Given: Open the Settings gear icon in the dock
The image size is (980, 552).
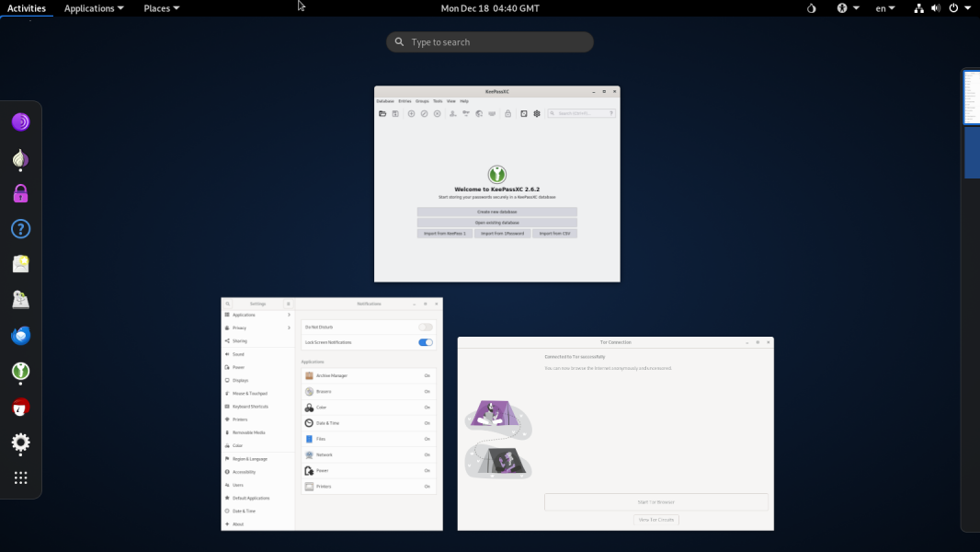Looking at the screenshot, I should pos(20,443).
